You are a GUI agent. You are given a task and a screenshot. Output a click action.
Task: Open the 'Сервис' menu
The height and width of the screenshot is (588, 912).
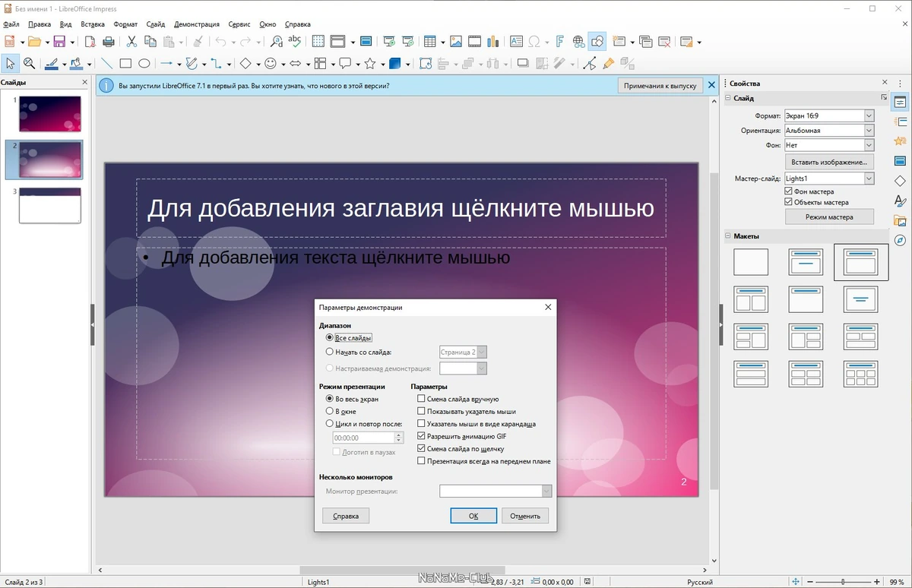tap(239, 24)
